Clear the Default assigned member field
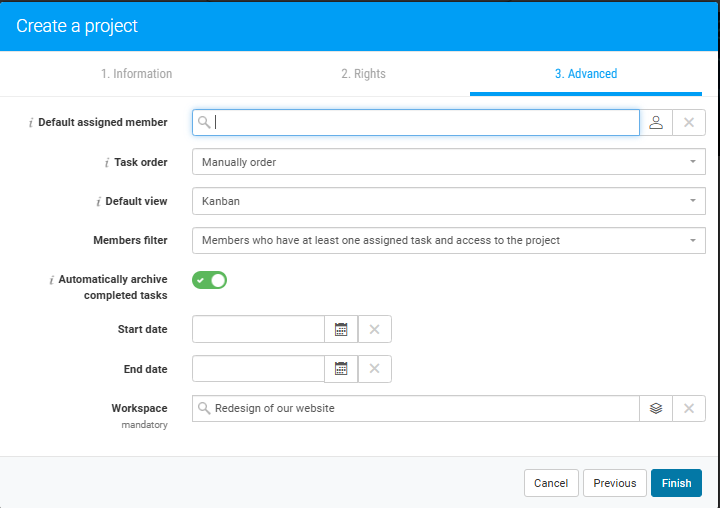The image size is (720, 508). (x=689, y=123)
